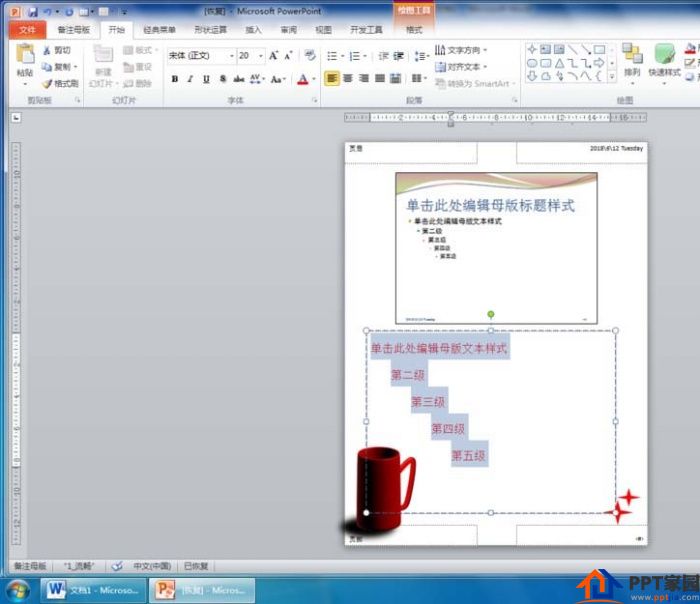Screen dimensions: 700x604
Task: Open the 文件 file tab
Action: point(27,30)
